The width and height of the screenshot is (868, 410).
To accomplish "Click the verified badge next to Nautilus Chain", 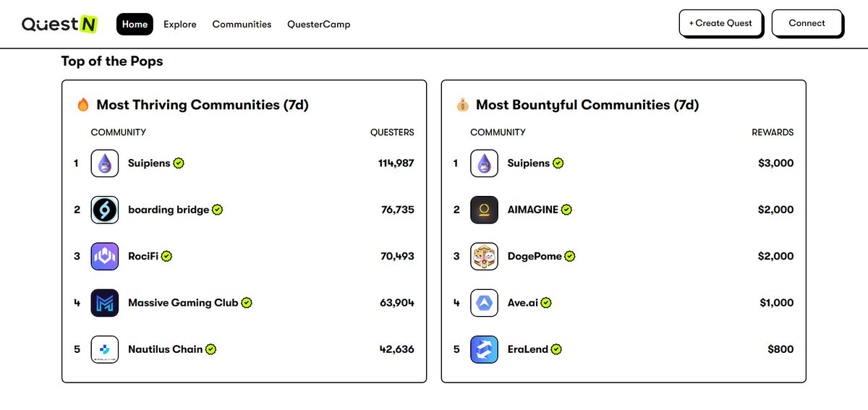I will pos(211,349).
